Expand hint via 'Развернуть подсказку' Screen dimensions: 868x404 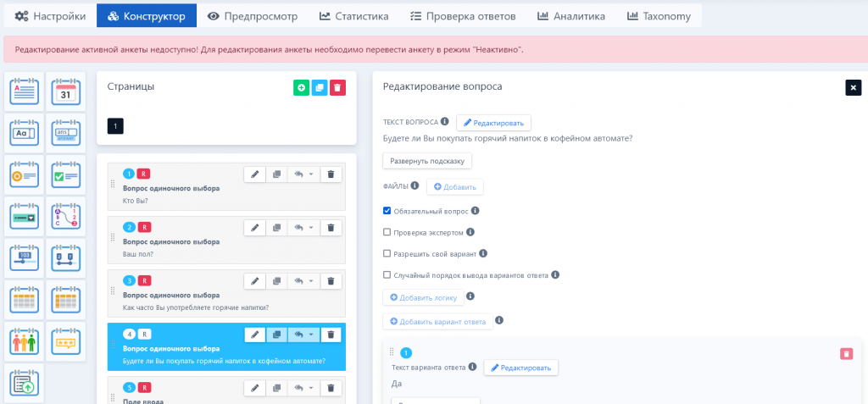427,161
